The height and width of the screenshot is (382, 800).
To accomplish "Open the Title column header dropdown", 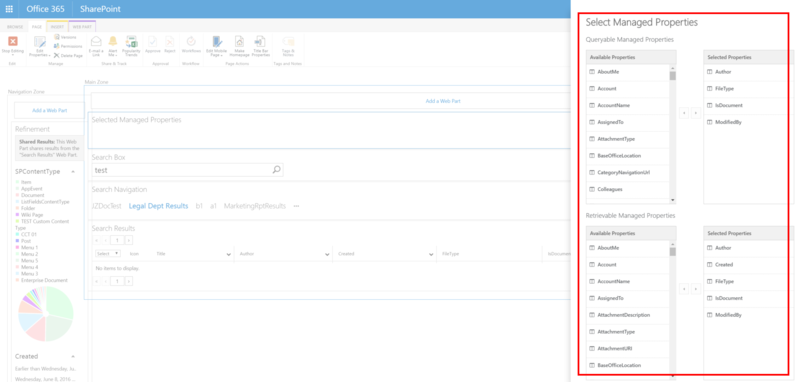I will click(x=228, y=254).
